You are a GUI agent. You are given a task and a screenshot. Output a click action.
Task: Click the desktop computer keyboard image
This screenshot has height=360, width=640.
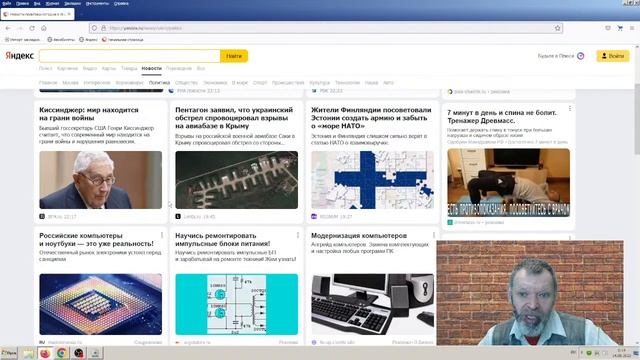[x=372, y=304]
